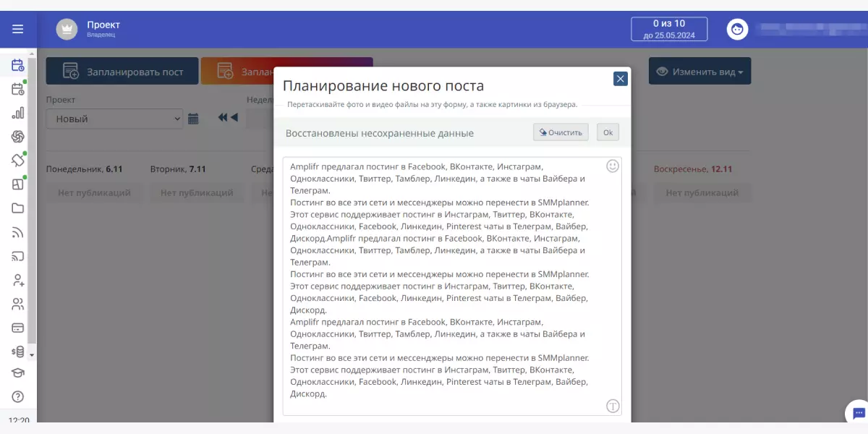Screen dimensions: 868x434
Task: Open the folder icon in the sidebar
Action: tap(17, 208)
